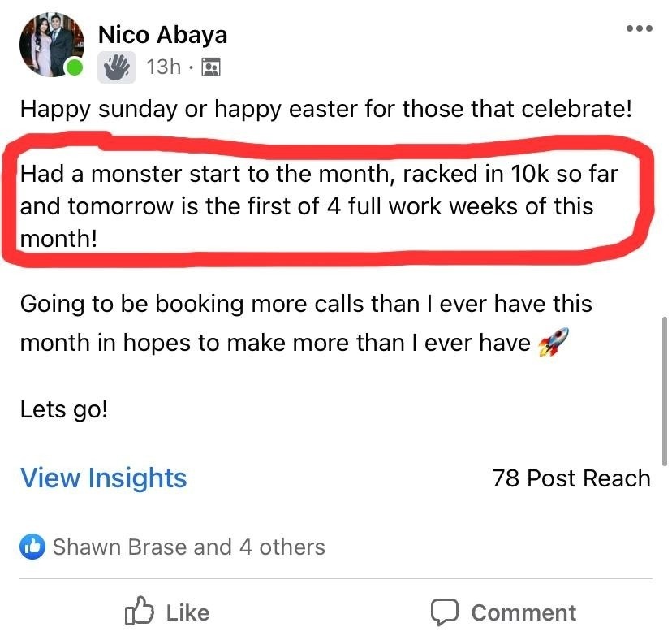Click the rocket emoji in the post
This screenshot has height=640, width=672.
[x=554, y=343]
